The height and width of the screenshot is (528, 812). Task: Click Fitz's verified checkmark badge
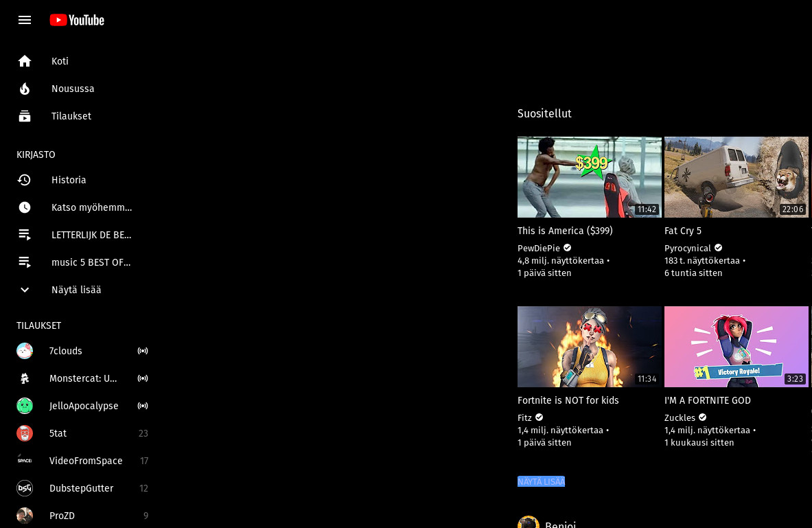(x=539, y=417)
